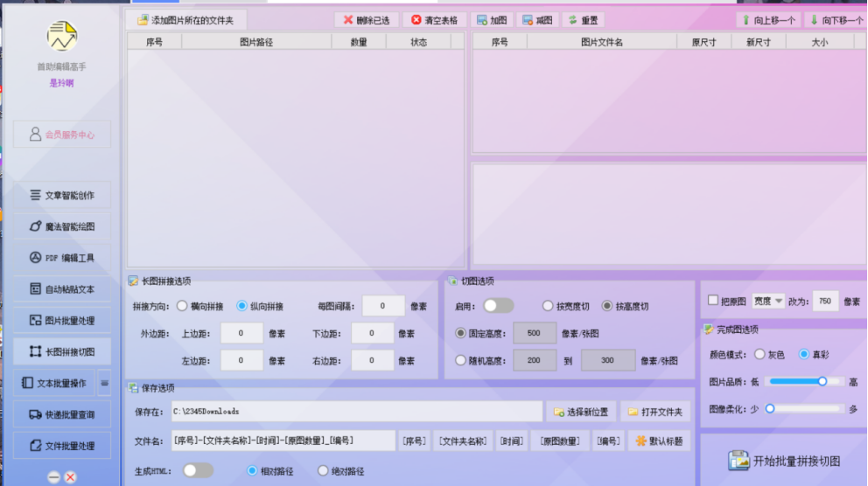Screen dimensions: 868x486
Task: Select 纵向拼接 radio button
Action: coord(241,306)
